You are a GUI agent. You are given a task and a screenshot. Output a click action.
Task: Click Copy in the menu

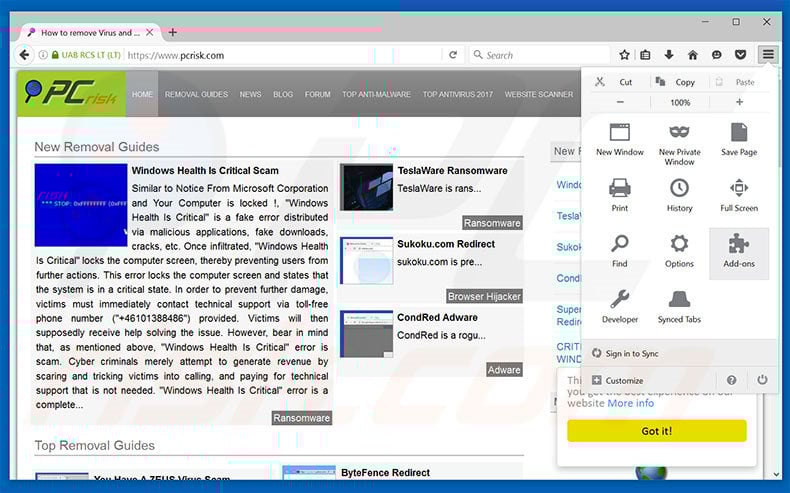[x=676, y=82]
